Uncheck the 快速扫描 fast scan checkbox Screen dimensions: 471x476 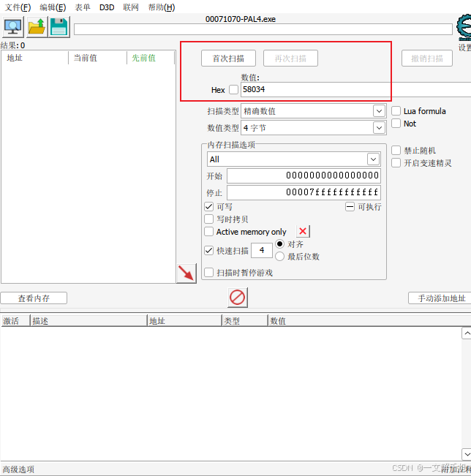(x=209, y=251)
